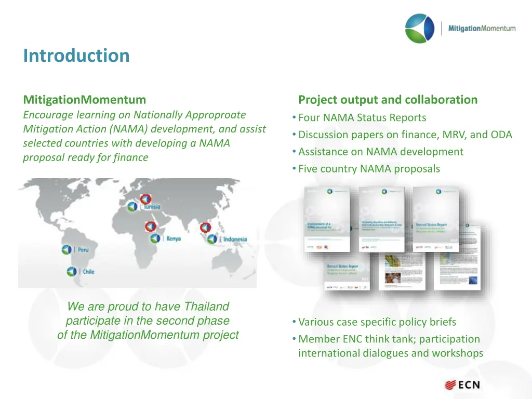532x399 pixels.
Task: Click the "Kenya" map label
Action: 174,238
